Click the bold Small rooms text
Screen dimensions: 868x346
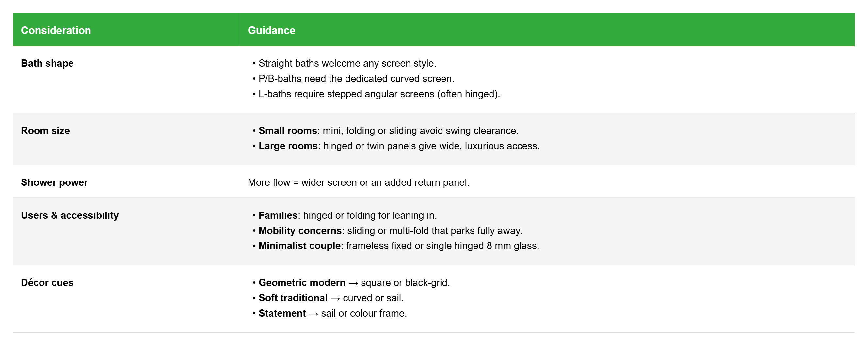click(288, 130)
